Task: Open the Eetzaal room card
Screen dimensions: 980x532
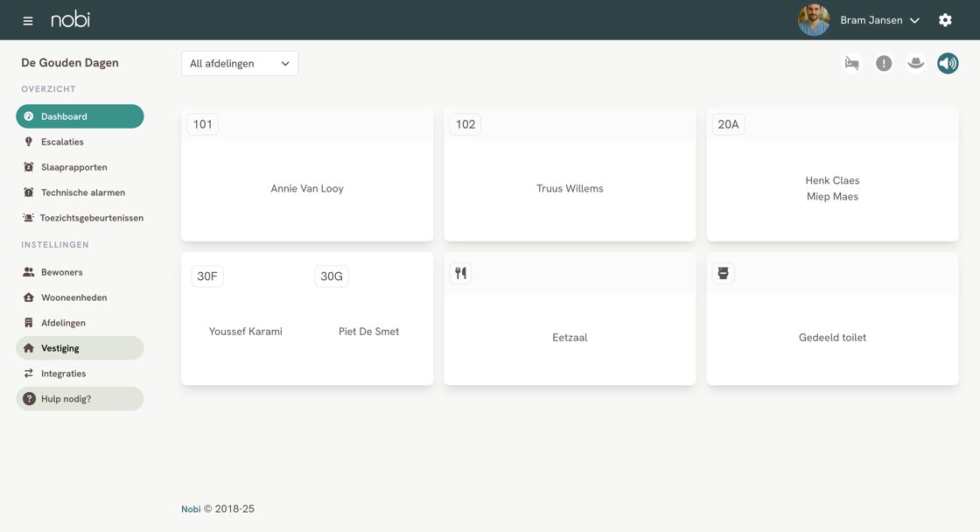Action: [570, 318]
